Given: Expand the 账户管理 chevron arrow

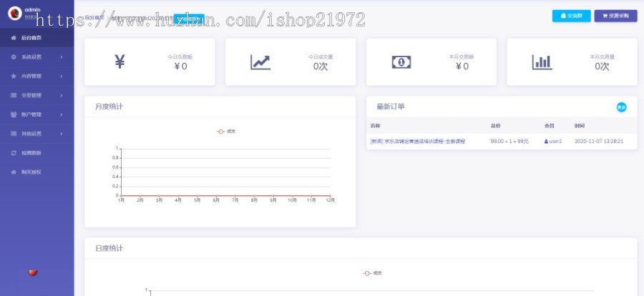Looking at the screenshot, I should click(x=62, y=114).
